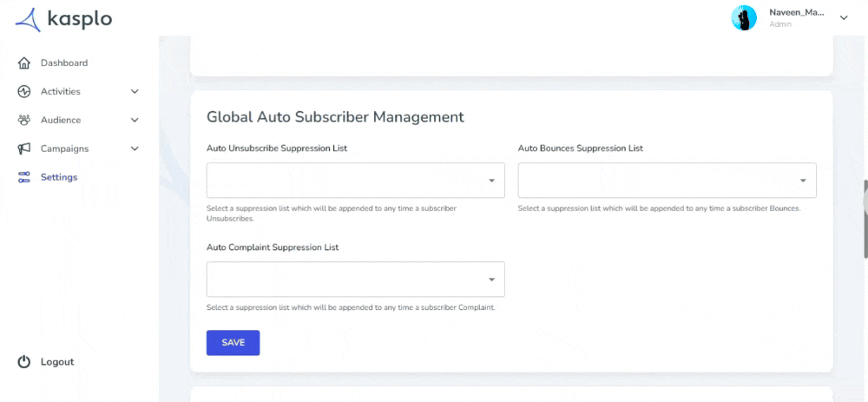Go to Dashboard in the sidebar
The image size is (868, 402).
(x=64, y=63)
